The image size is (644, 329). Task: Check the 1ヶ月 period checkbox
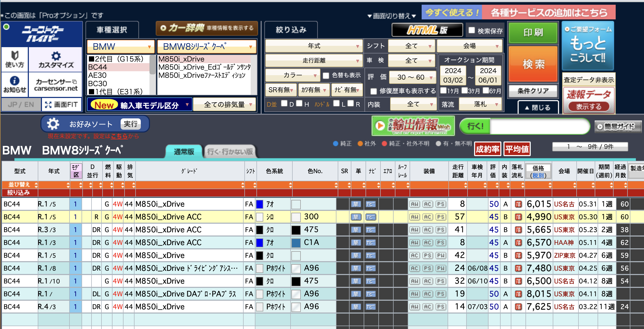(443, 90)
